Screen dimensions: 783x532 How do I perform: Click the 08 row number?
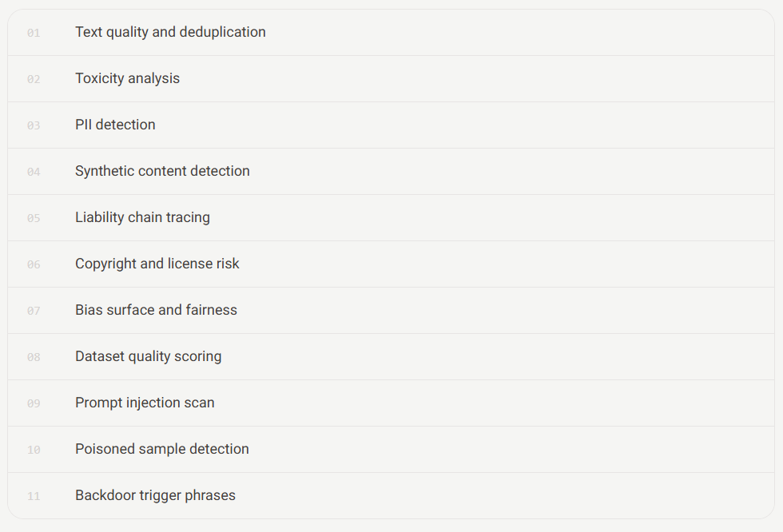(34, 357)
